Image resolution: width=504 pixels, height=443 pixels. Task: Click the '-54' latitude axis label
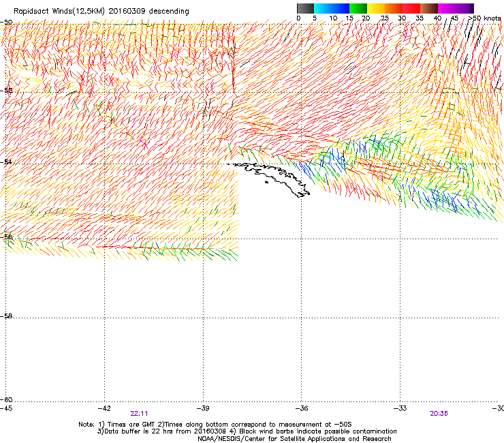coord(6,162)
